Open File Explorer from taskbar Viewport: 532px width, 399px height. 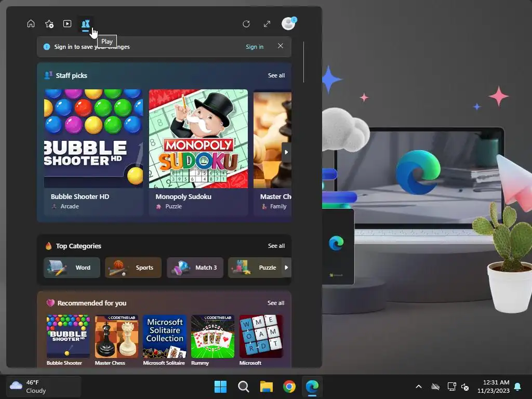coord(267,387)
